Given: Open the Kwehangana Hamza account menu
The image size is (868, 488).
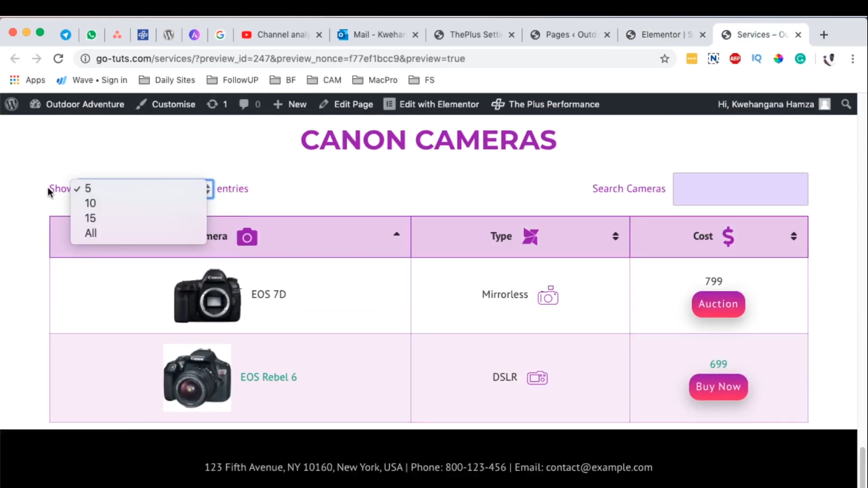Looking at the screenshot, I should (x=774, y=104).
